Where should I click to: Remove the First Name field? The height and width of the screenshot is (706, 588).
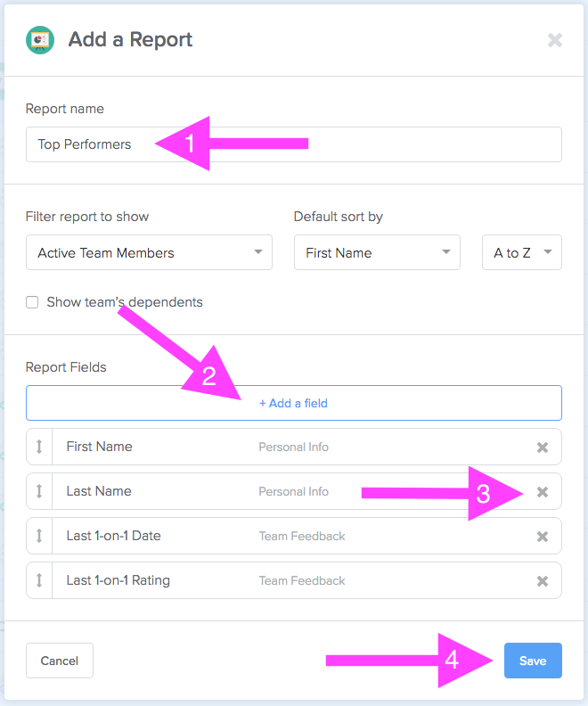coord(542,447)
